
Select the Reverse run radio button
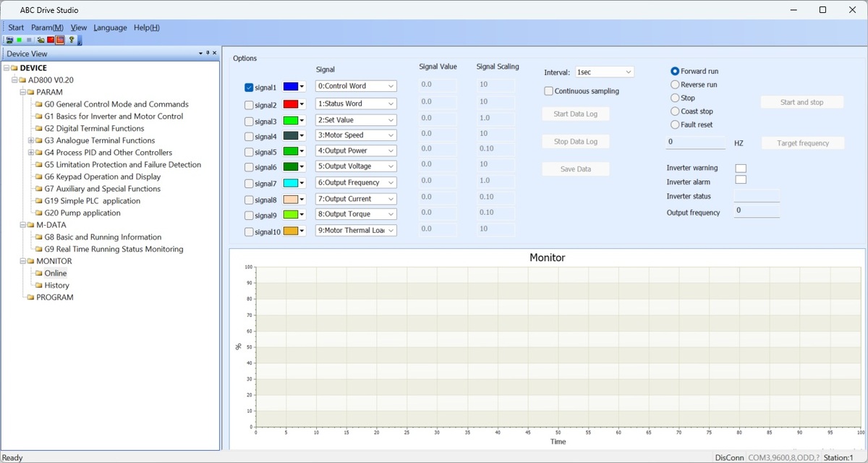(675, 85)
